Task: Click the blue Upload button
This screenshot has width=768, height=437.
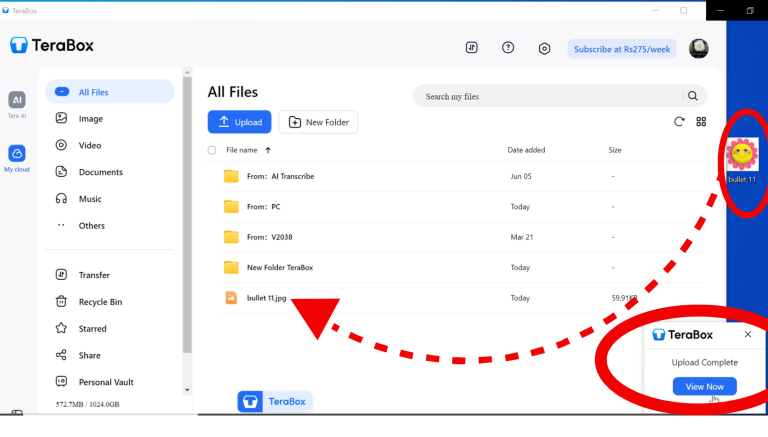Action: tap(240, 122)
